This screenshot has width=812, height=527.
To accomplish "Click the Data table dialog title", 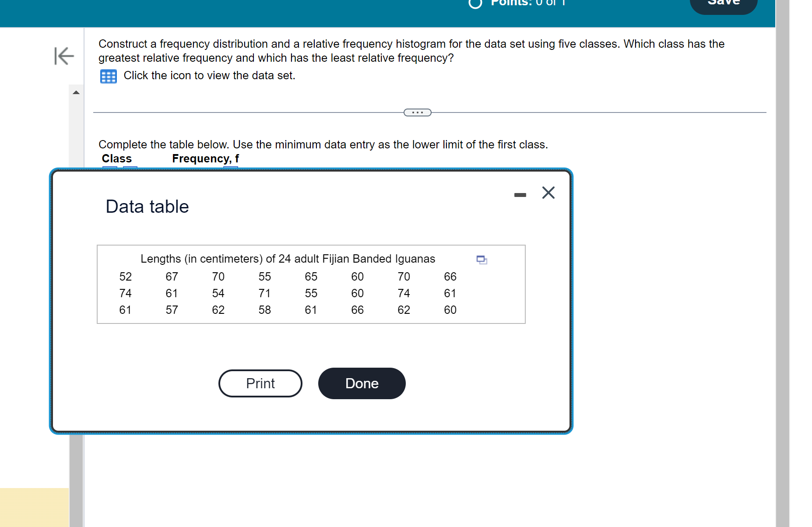I will click(x=147, y=206).
